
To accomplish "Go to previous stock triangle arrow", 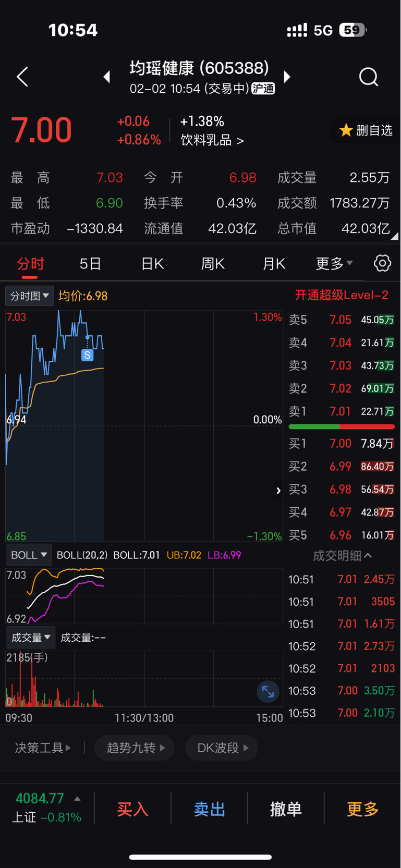I will pyautogui.click(x=107, y=77).
